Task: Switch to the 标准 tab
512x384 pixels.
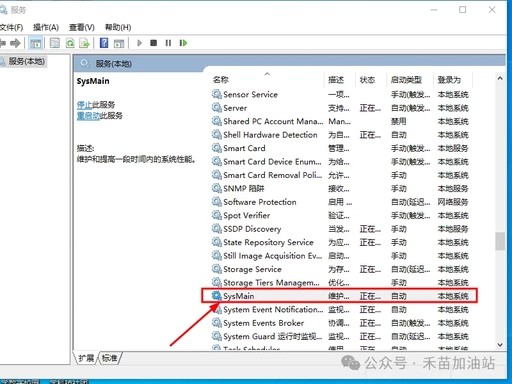Action: (x=109, y=358)
